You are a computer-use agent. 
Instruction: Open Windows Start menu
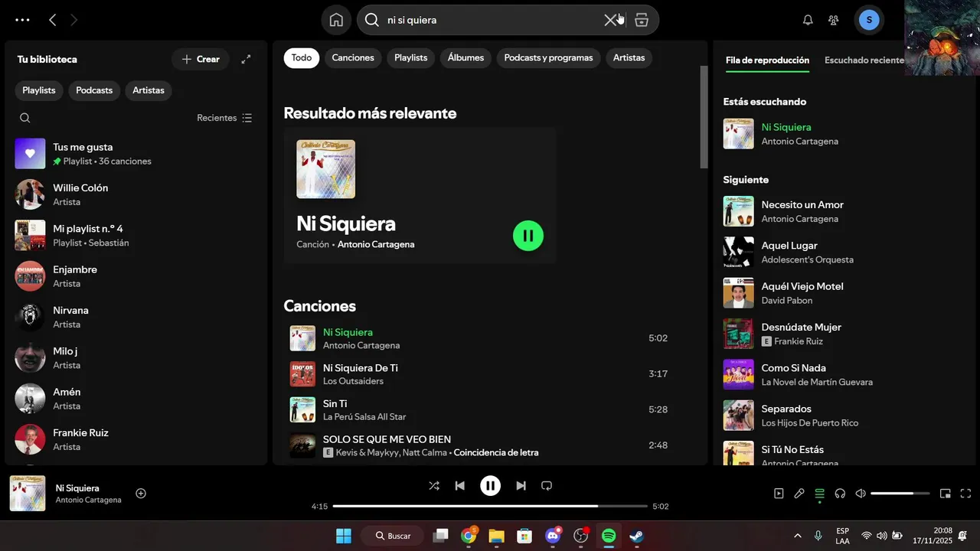[344, 536]
